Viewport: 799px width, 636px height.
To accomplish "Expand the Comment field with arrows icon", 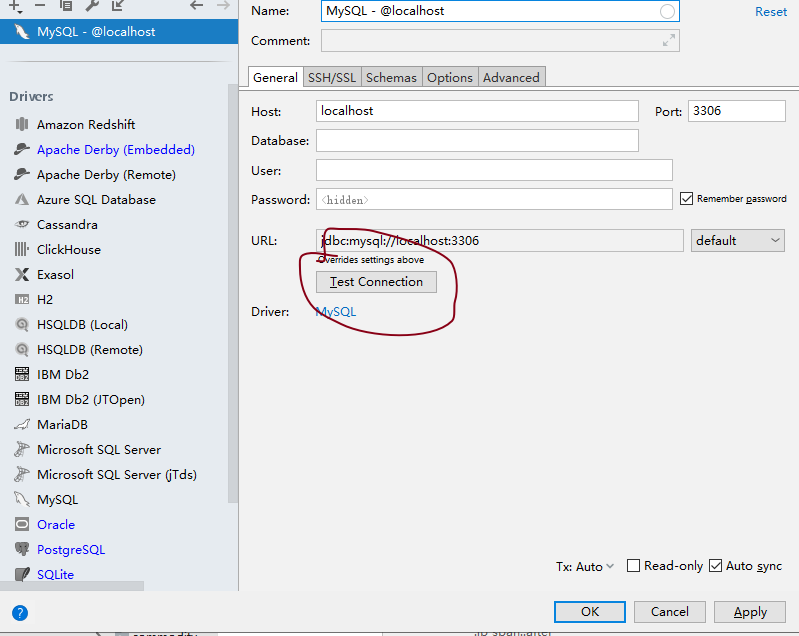I will pos(669,40).
